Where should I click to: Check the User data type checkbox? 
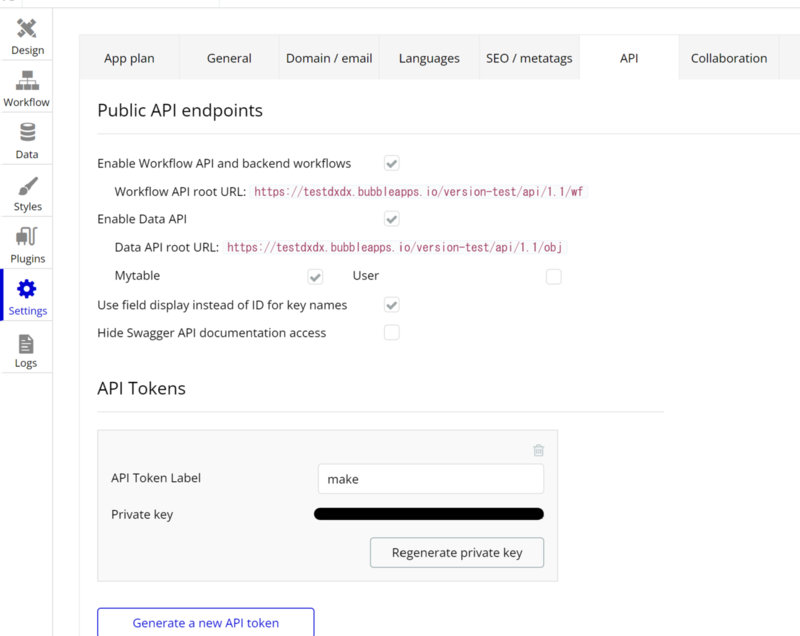click(554, 276)
